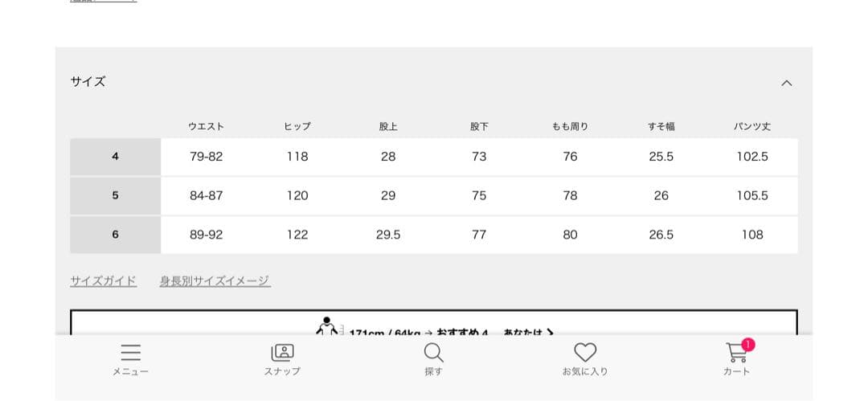Click the person figure icon in recommendation banner
868x401 pixels.
coord(325,327)
